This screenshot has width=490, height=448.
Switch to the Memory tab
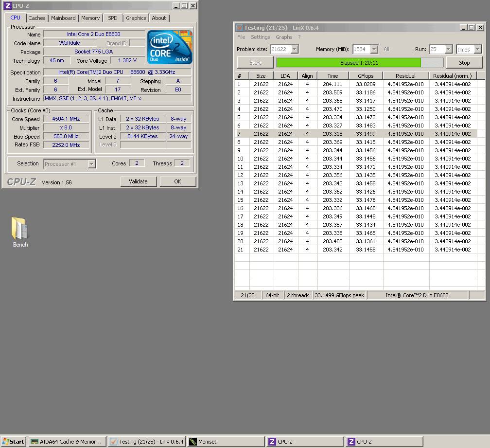click(x=90, y=18)
